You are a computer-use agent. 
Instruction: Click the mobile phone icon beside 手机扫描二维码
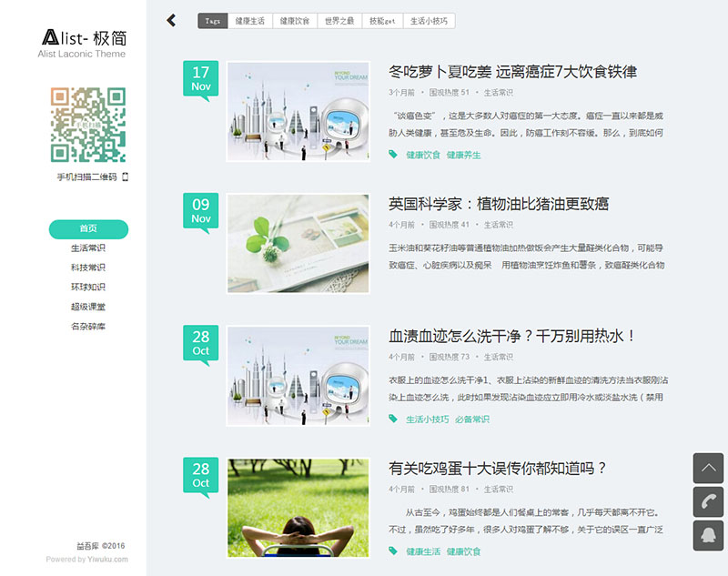point(126,177)
